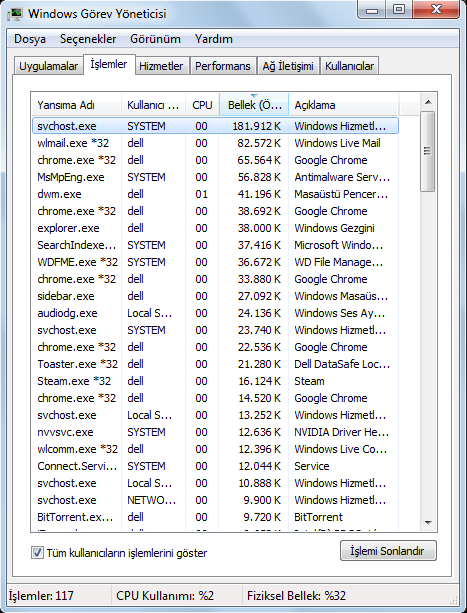Sort by Yansıma Adı column header
The width and height of the screenshot is (467, 613).
click(76, 105)
